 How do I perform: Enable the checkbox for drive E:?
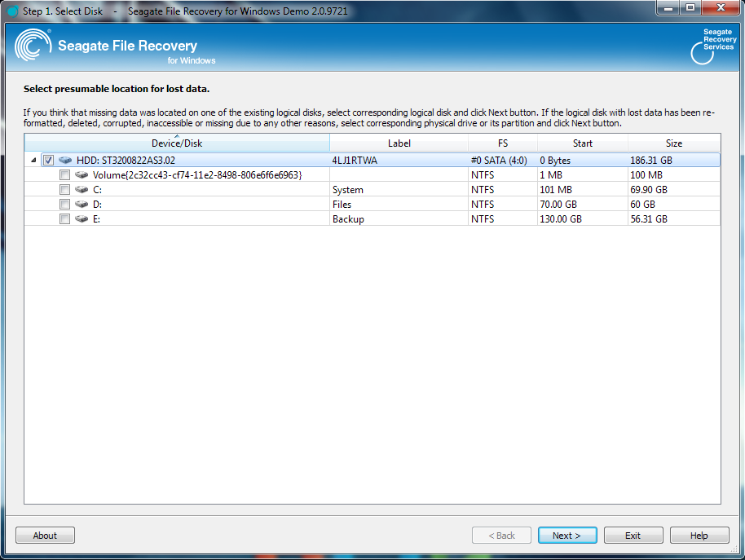point(64,219)
